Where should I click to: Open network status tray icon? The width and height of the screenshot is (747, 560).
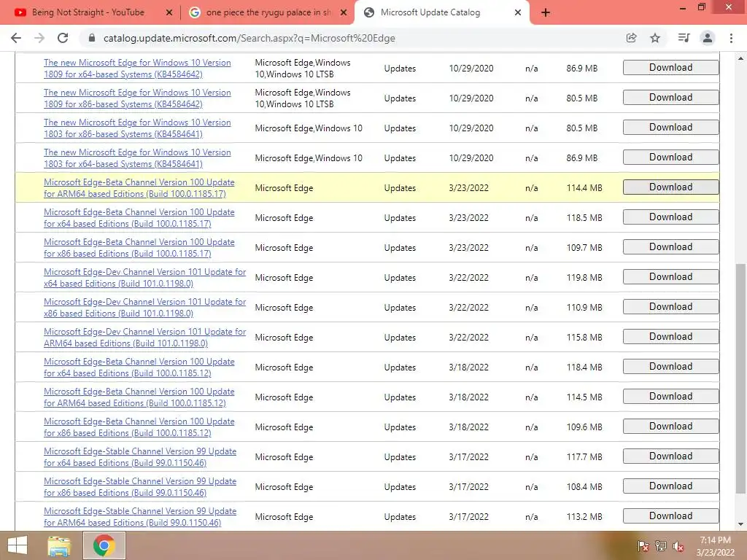pos(661,546)
